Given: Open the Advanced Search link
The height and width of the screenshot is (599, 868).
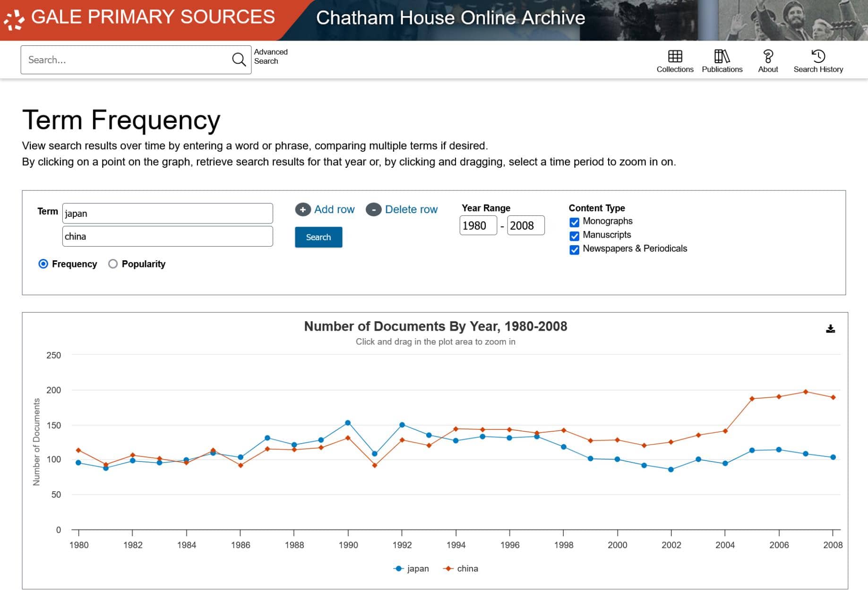Looking at the screenshot, I should [x=271, y=56].
